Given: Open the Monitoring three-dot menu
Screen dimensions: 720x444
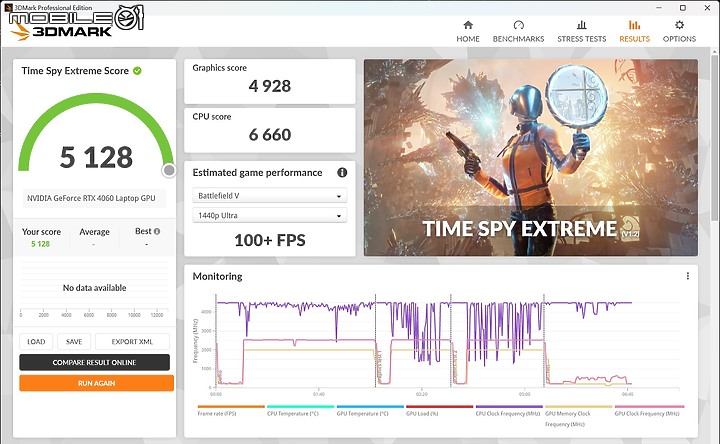Looking at the screenshot, I should (x=687, y=276).
